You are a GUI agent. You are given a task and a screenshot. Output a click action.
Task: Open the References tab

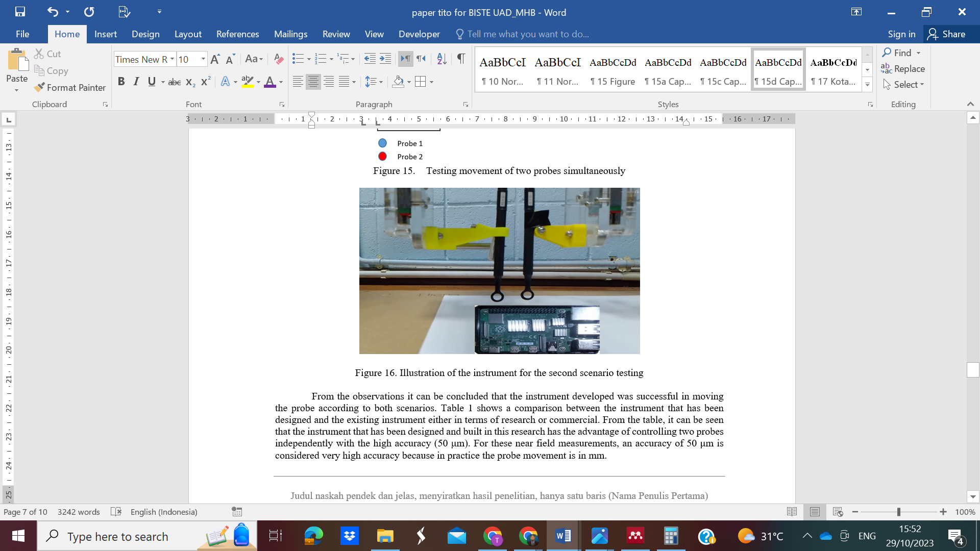point(237,34)
